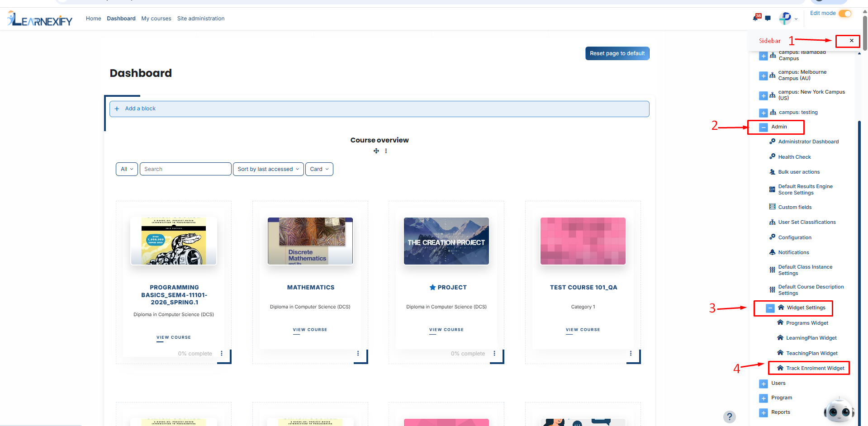Open actions menu on Programming Basics card

pyautogui.click(x=222, y=354)
